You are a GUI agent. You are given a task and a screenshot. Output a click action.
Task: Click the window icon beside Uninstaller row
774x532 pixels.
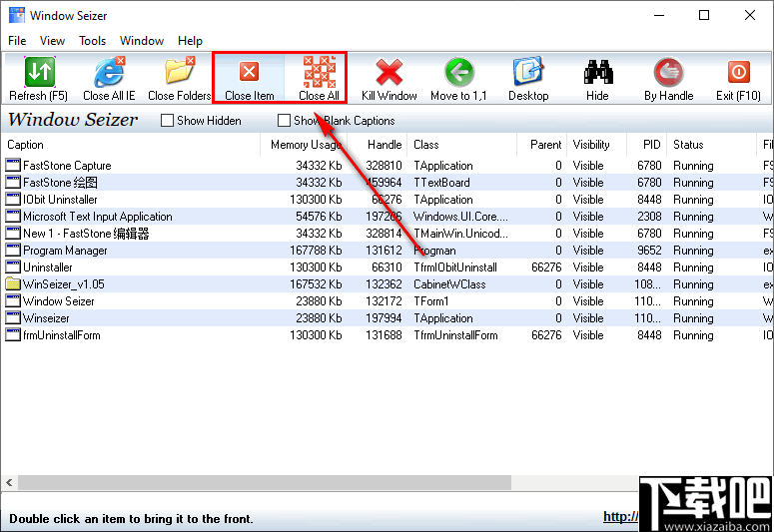(x=13, y=266)
